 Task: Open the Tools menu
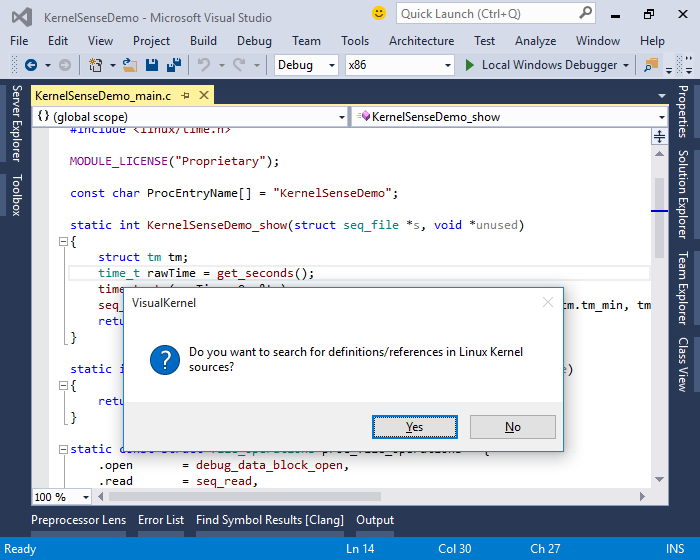pos(355,41)
